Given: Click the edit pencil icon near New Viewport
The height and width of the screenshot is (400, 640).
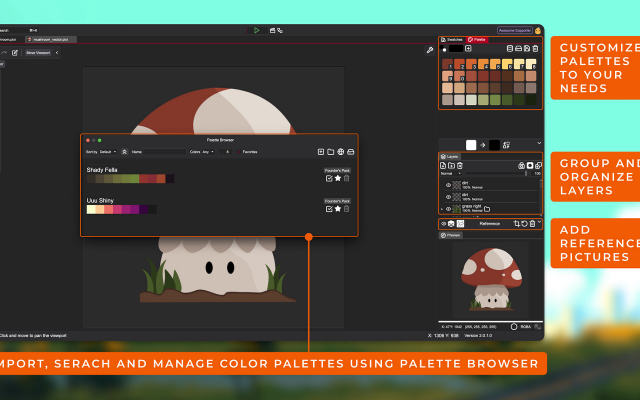Looking at the screenshot, I should pyautogui.click(x=15, y=53).
